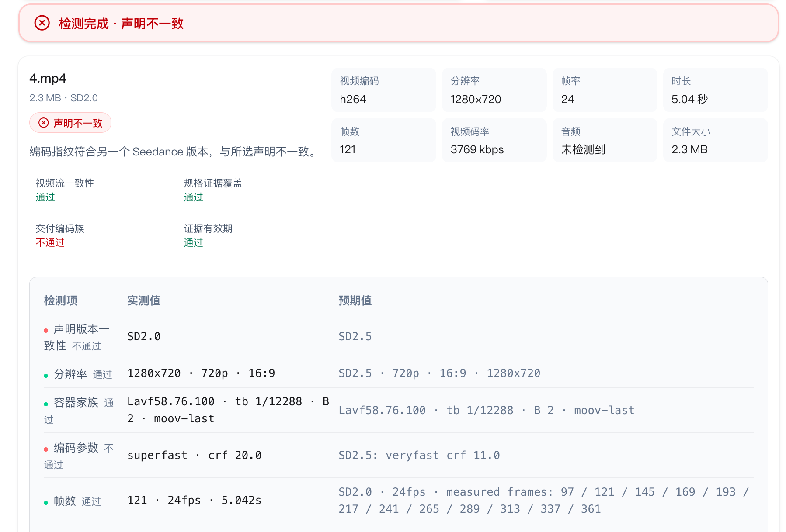Screen dimensions: 786x532
Task: Click 不通过 status under 交付编码族
Action: click(x=50, y=242)
